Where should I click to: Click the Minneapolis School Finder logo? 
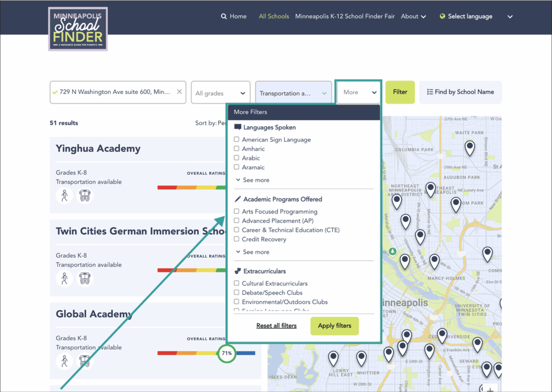[78, 29]
